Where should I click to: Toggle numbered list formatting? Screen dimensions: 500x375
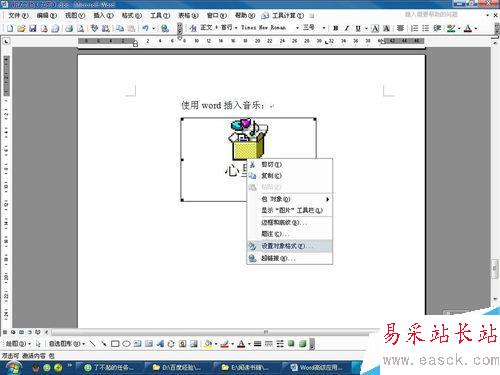point(414,28)
